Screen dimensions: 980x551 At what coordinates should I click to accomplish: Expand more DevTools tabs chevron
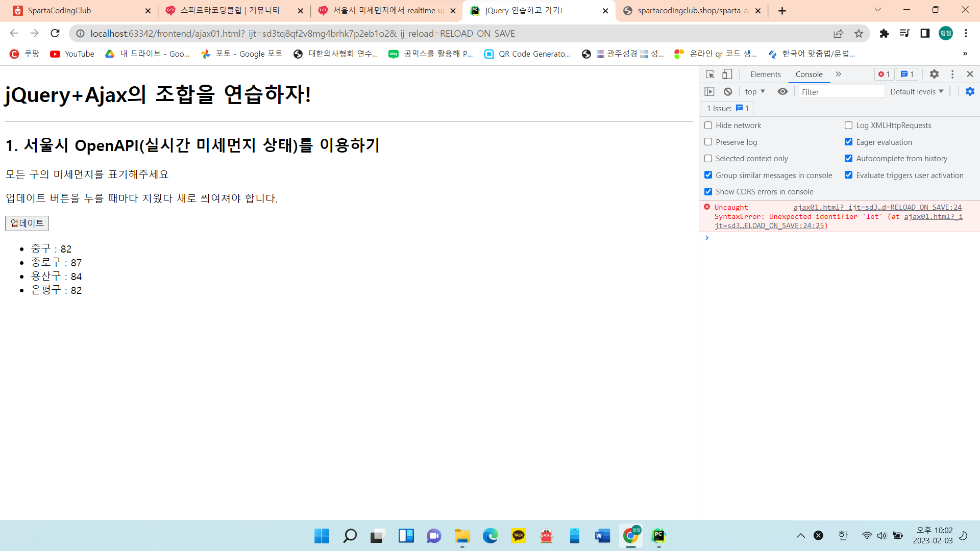[838, 74]
